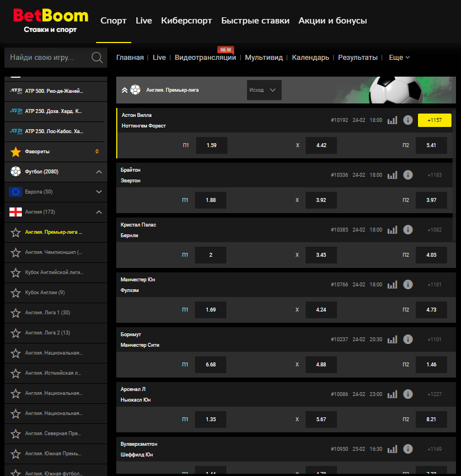Open info icon for Брайтон – Эвертон
The height and width of the screenshot is (476, 461).
(407, 175)
